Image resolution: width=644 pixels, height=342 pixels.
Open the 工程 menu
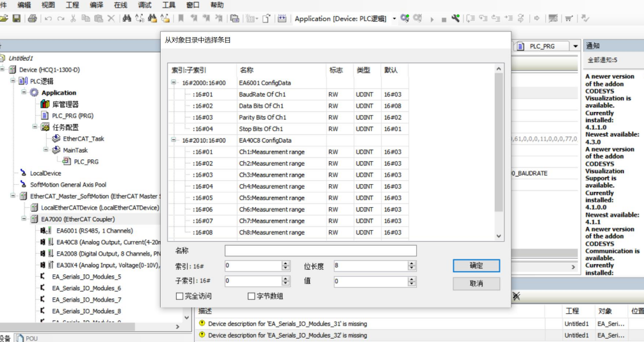click(72, 5)
